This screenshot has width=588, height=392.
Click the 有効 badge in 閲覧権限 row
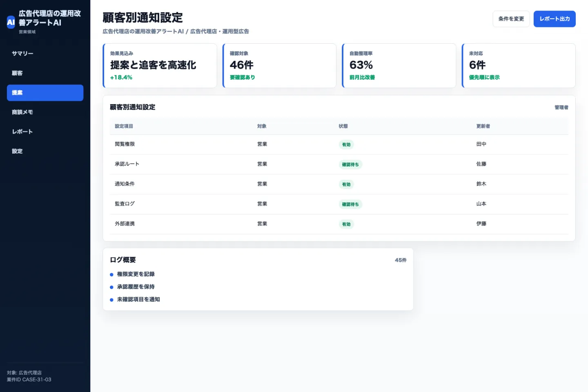346,145
